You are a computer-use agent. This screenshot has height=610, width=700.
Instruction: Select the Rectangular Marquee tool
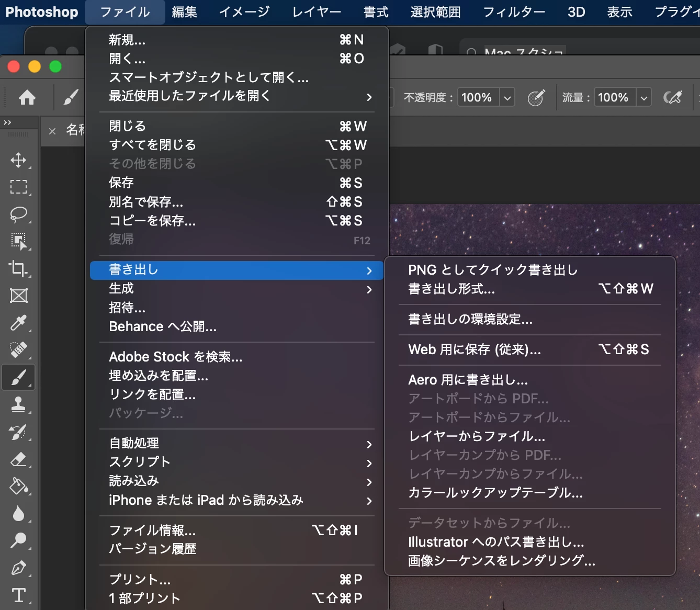pos(18,187)
